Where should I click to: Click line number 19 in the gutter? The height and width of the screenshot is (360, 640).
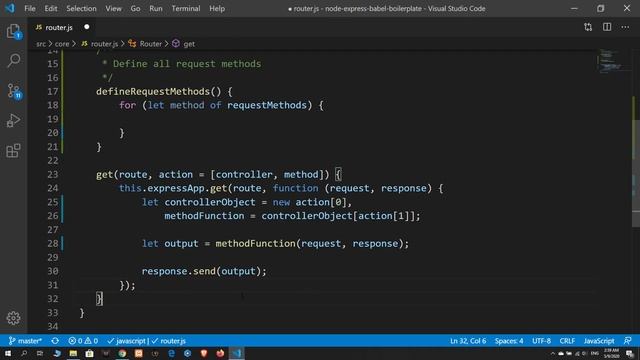point(53,119)
